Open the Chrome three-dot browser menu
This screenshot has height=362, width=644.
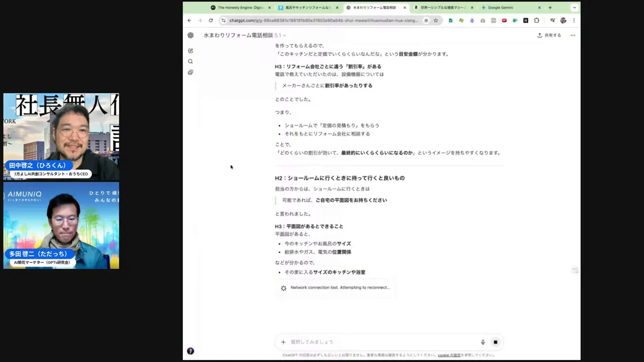pyautogui.click(x=574, y=20)
